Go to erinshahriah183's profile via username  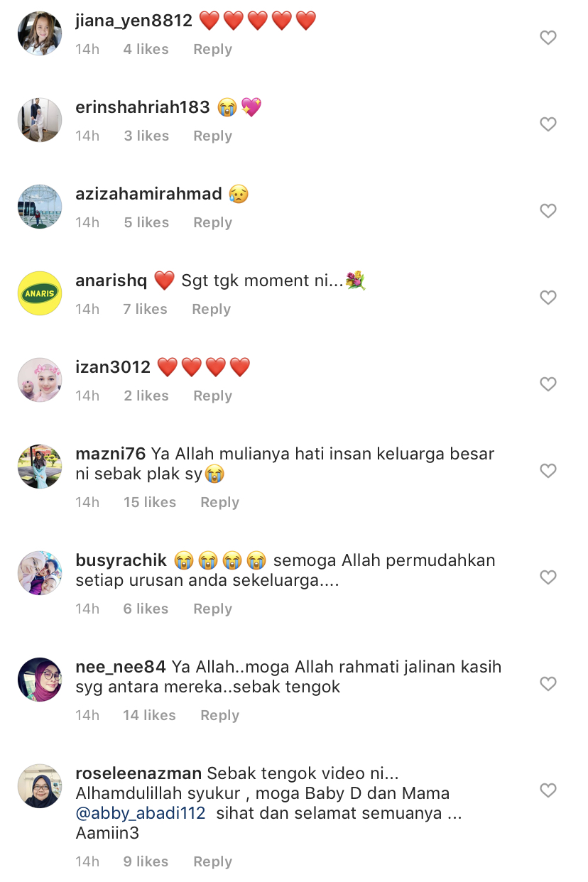[x=143, y=107]
